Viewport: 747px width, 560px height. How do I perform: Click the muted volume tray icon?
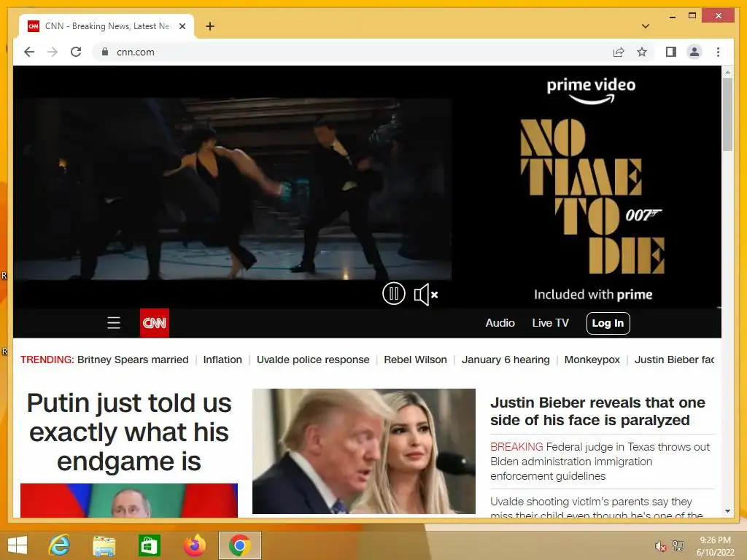click(x=660, y=546)
